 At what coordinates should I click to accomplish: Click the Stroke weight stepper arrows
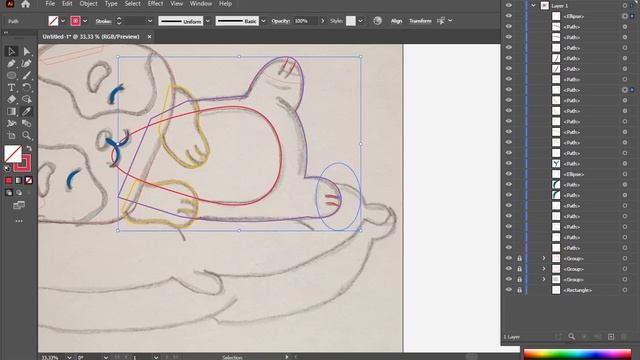click(119, 21)
